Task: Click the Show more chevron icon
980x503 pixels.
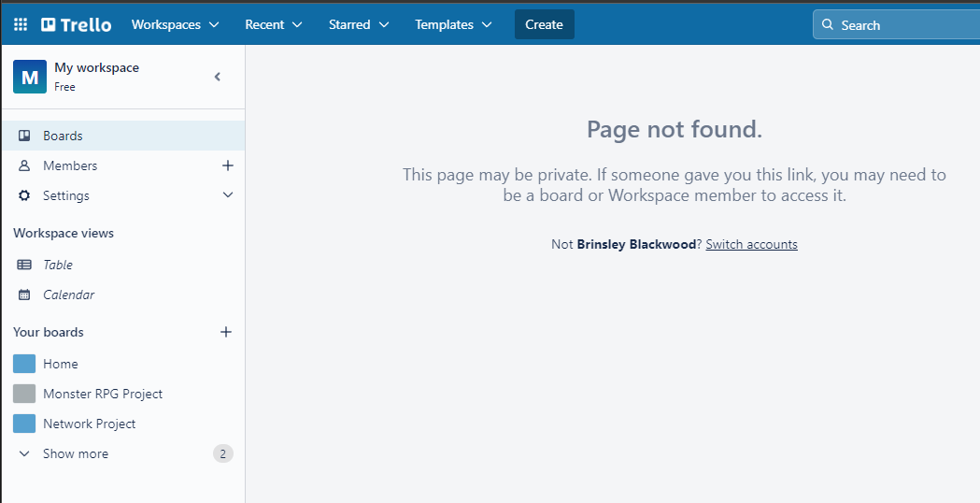Action: (24, 453)
